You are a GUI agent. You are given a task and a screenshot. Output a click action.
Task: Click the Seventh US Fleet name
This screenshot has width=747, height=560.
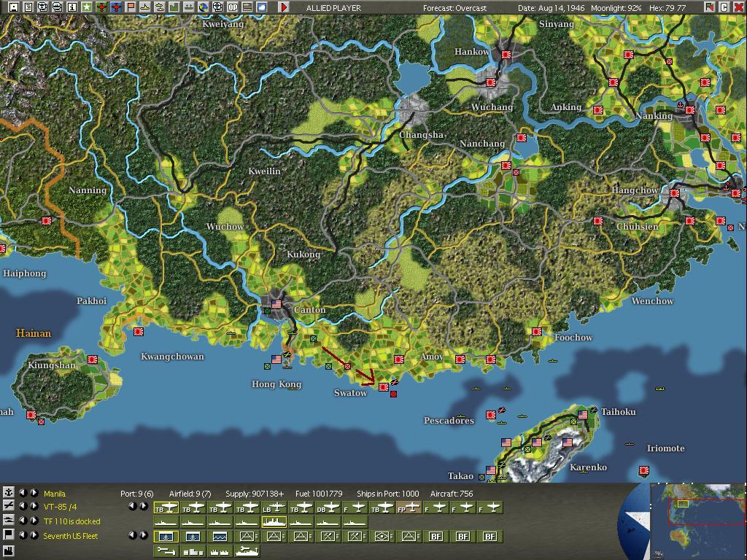[70, 536]
